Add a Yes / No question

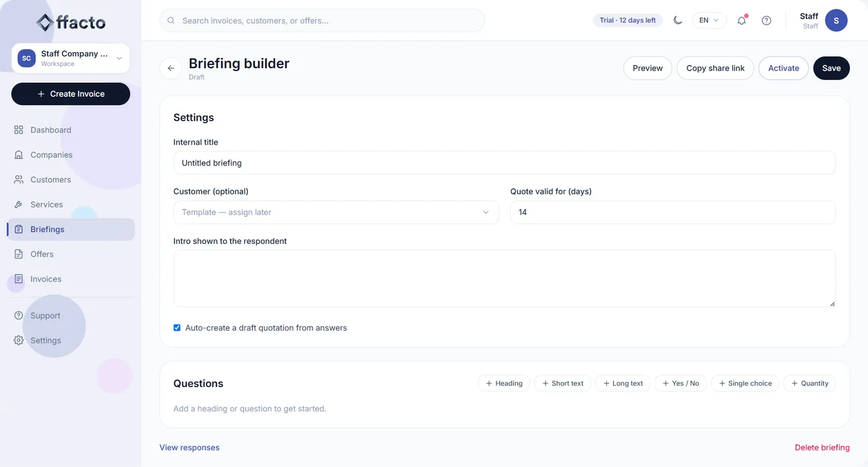tap(681, 383)
